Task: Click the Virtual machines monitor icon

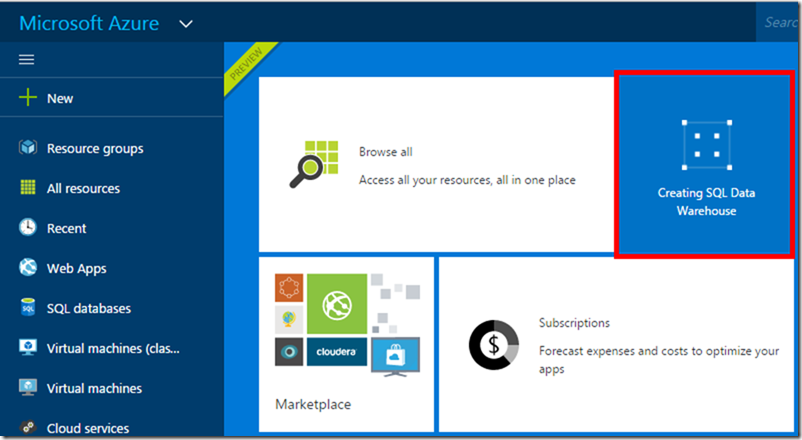Action: 28,387
